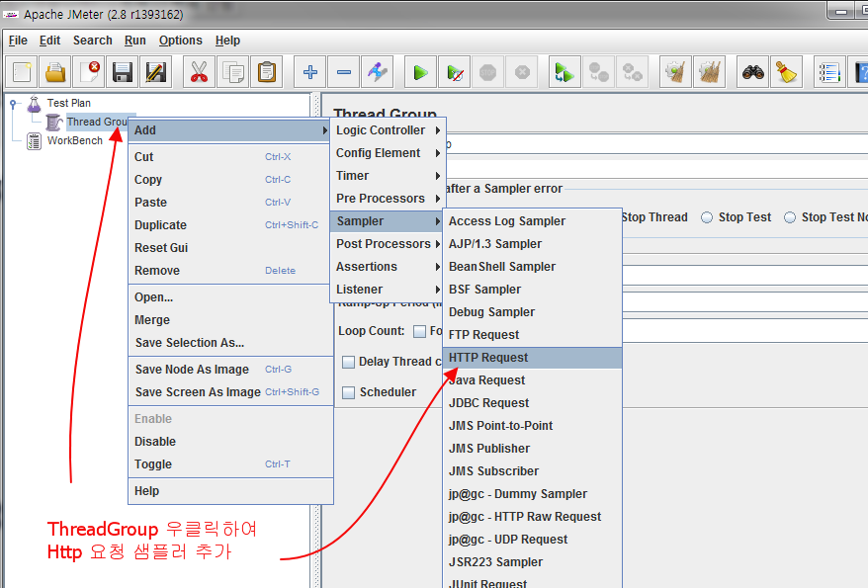Expand the Logic Controller submenu
The height and width of the screenshot is (588, 868).
click(x=388, y=130)
